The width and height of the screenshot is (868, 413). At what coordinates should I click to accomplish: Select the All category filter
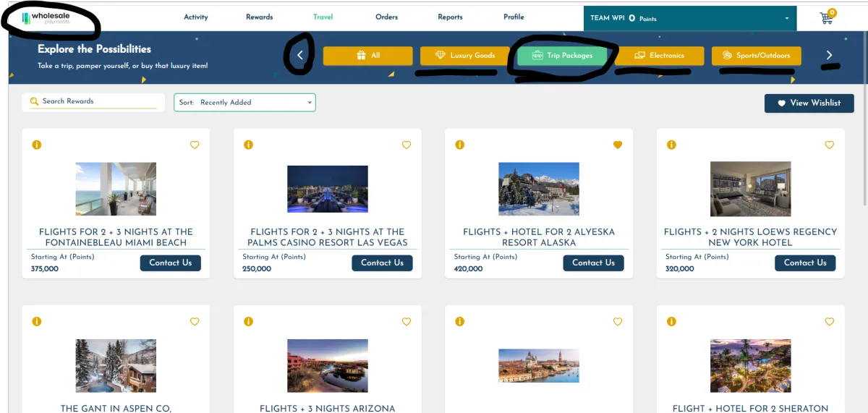coord(367,56)
